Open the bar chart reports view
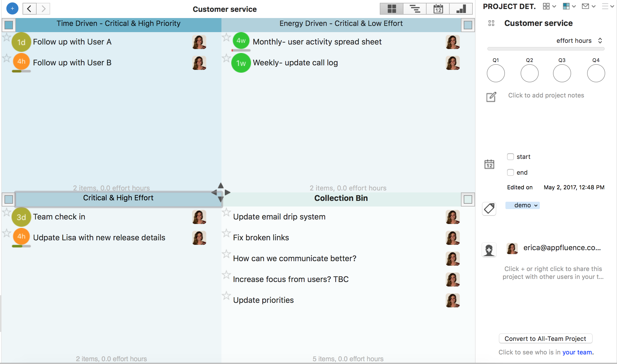This screenshot has width=617, height=364. tap(461, 9)
